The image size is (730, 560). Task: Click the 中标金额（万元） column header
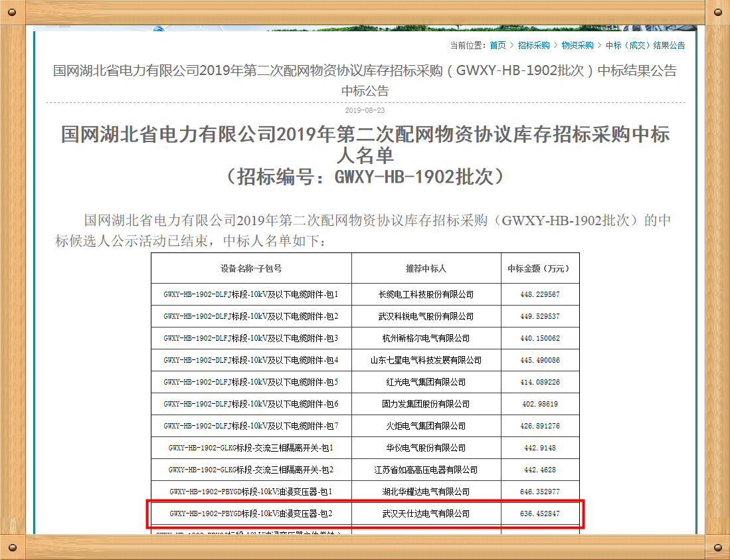[540, 268]
